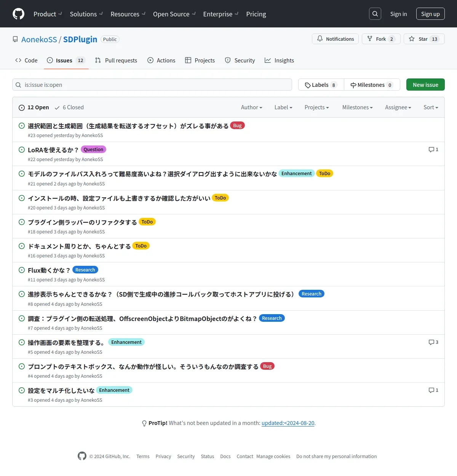Screen dimensions: 457x476
Task: Click the open-issue icon for Flux issue #11
Action: (22, 270)
